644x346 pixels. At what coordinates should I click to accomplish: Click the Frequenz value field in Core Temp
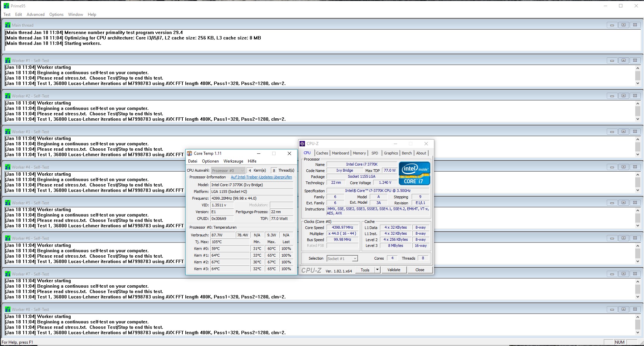[252, 198]
